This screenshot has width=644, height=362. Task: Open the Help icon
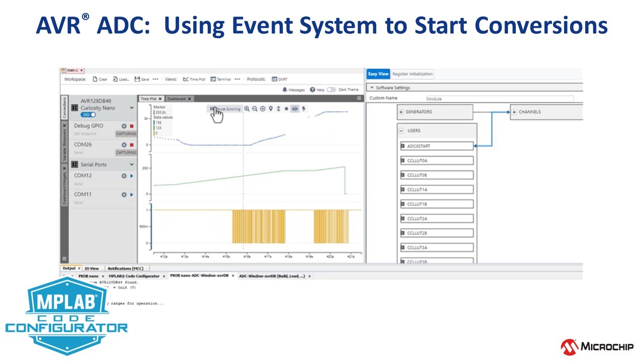coord(312,89)
